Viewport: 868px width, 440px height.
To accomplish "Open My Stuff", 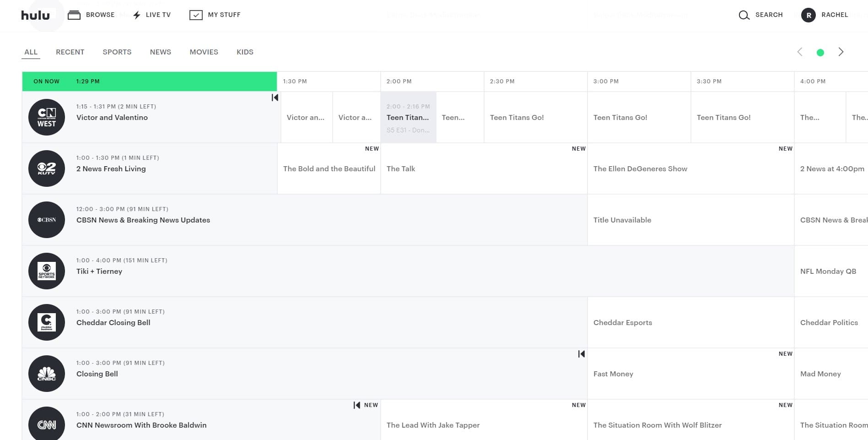I will [215, 15].
